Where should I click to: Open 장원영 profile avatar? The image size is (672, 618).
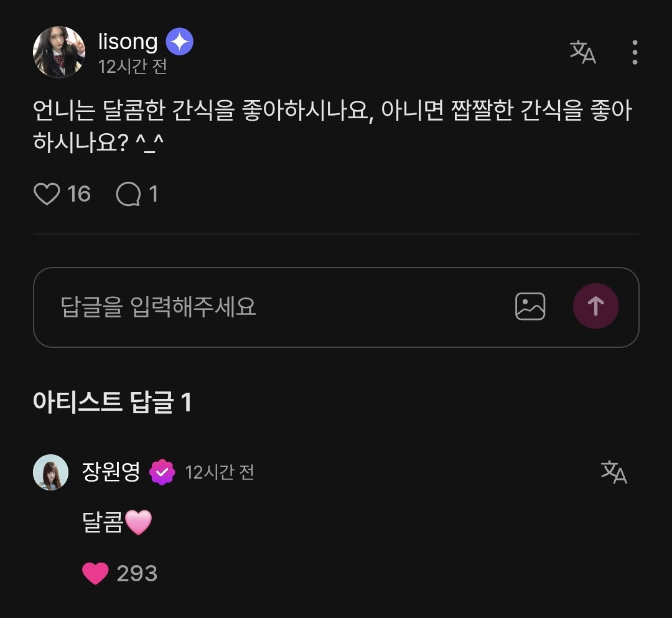click(50, 472)
